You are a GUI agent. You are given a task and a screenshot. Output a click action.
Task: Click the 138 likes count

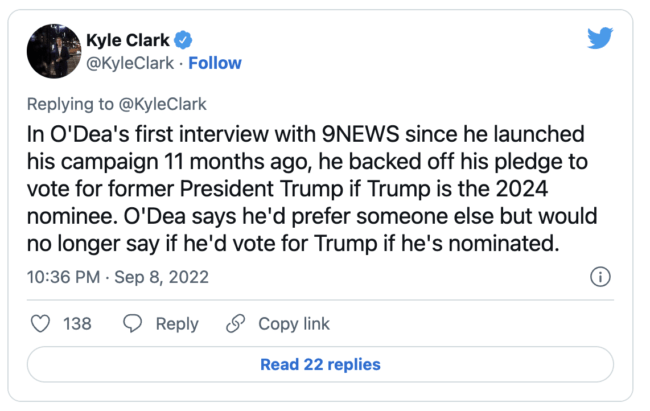pos(77,324)
